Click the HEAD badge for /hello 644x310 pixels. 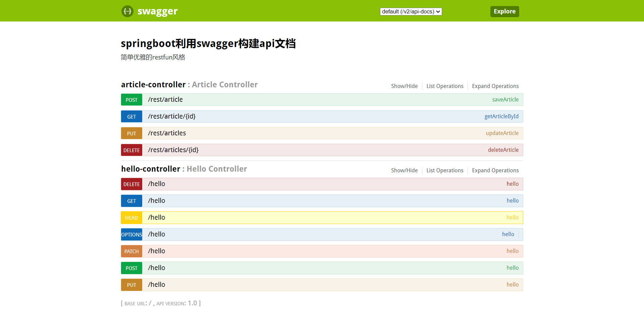click(x=131, y=218)
